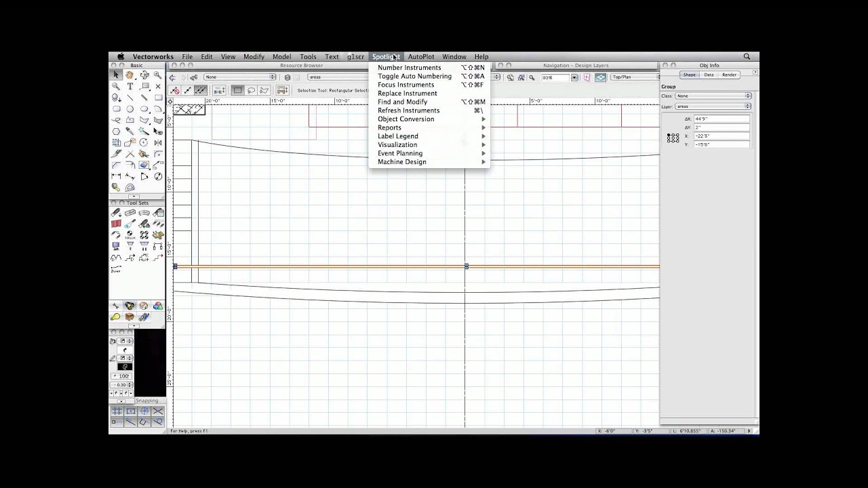Click the opacity 100 field in Attributes palette
Viewport: 868px width, 488px height.
tap(123, 376)
